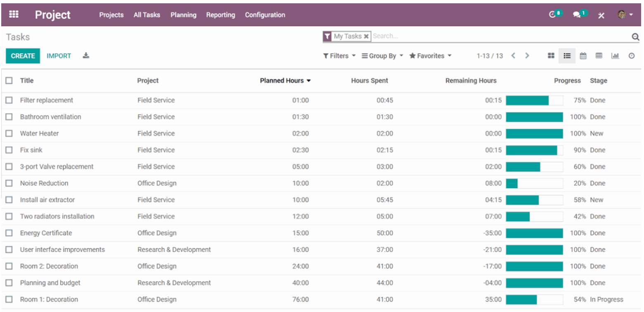
Task: Select the Filter replacement task checkbox
Action: click(x=9, y=100)
